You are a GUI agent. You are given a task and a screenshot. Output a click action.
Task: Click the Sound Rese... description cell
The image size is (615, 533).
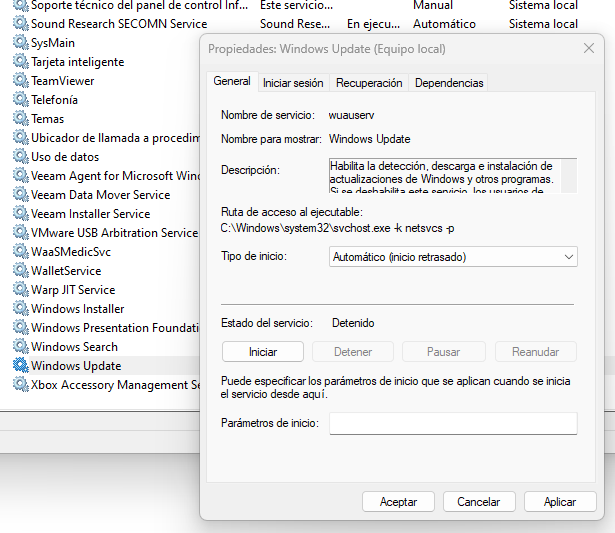point(295,24)
